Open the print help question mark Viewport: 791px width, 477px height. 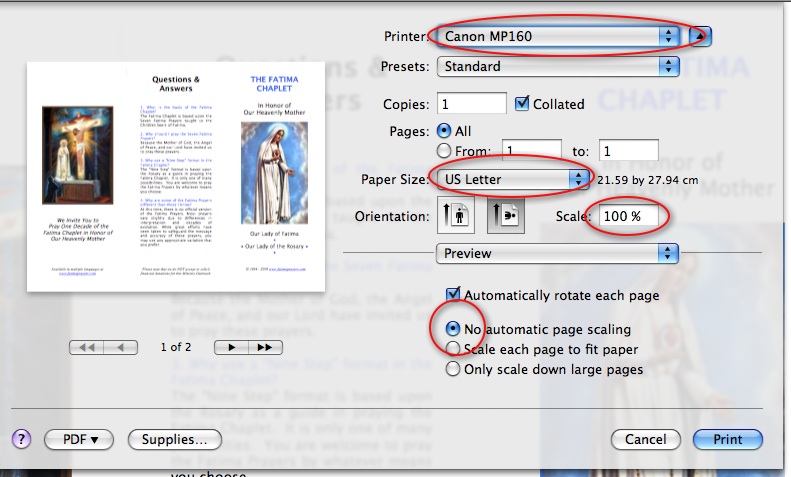click(21, 439)
